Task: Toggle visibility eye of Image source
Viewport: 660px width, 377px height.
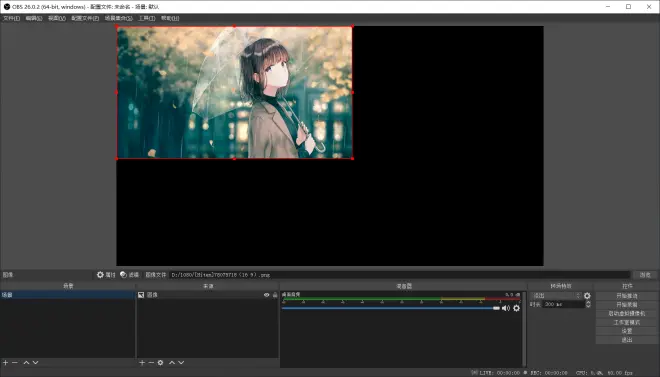Action: click(x=266, y=295)
